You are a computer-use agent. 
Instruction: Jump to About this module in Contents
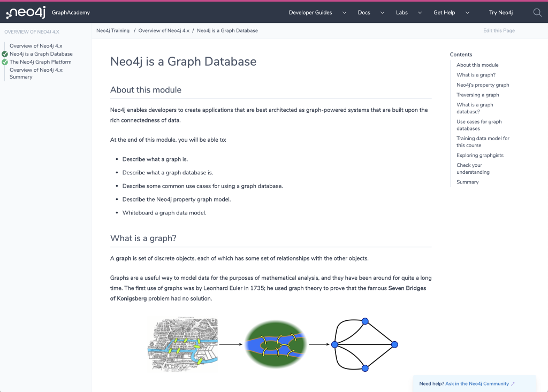point(477,65)
